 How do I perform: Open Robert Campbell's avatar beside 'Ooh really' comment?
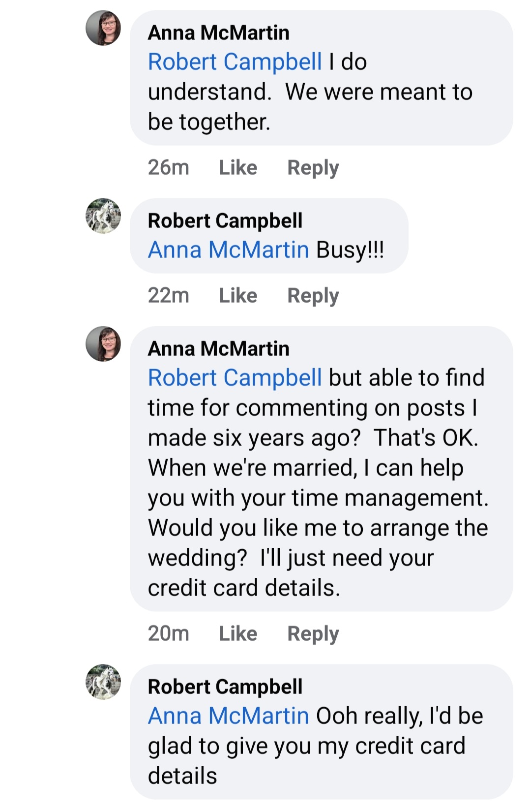[x=103, y=682]
